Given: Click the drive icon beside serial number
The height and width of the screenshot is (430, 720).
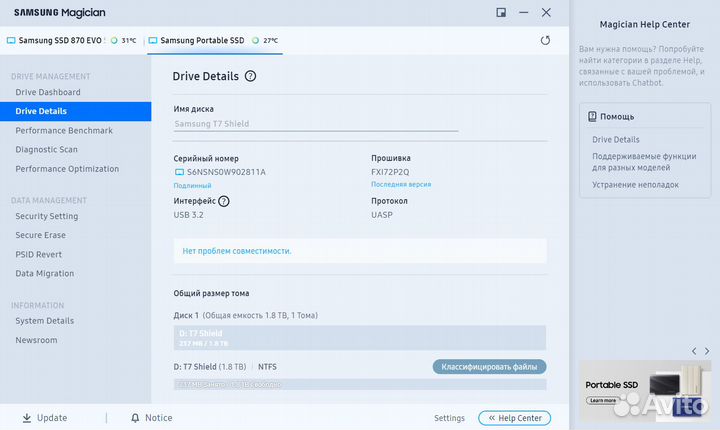Looking at the screenshot, I should (179, 172).
